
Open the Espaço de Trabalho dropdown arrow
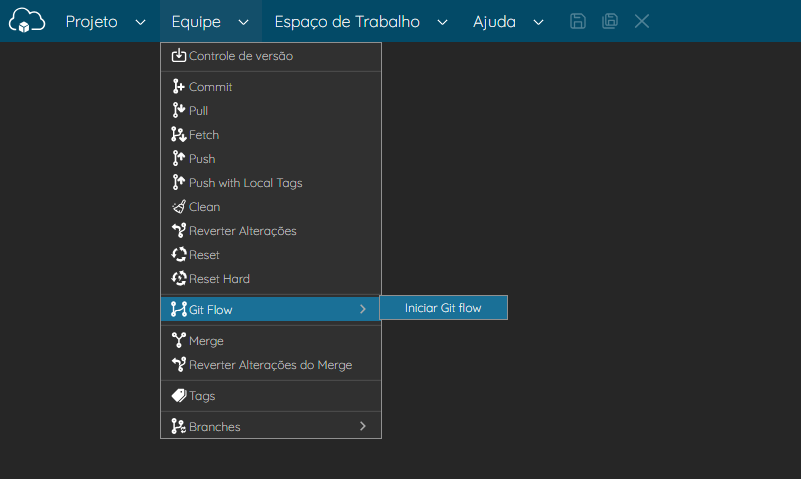442,22
